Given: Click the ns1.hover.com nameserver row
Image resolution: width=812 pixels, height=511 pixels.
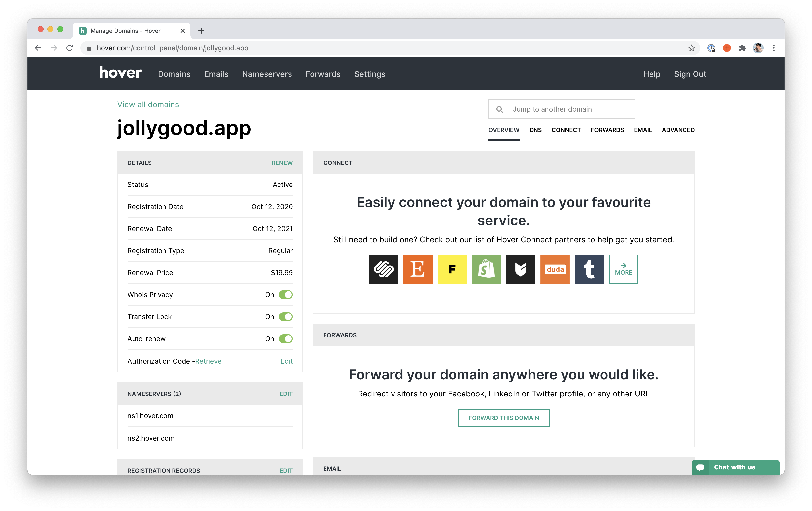Looking at the screenshot, I should tap(210, 416).
